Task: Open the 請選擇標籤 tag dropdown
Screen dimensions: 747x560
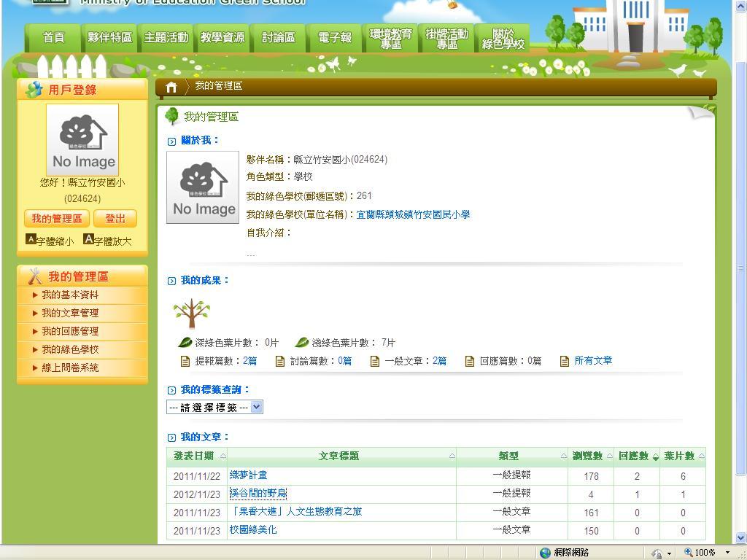Action: (x=214, y=408)
